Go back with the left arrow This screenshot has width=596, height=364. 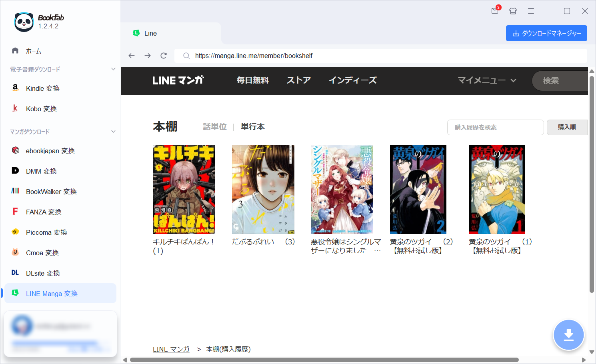click(132, 56)
